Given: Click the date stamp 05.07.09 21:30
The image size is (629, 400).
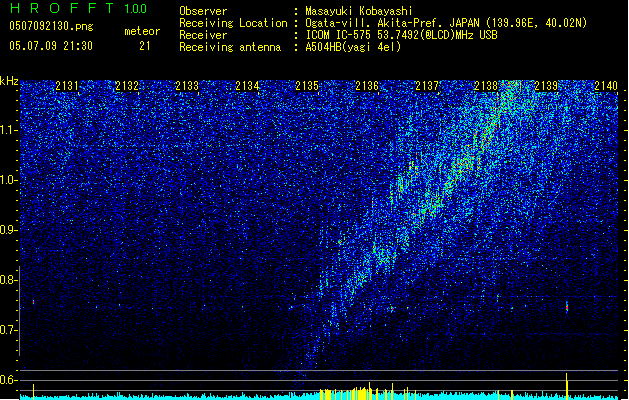Looking at the screenshot, I should (51, 45).
